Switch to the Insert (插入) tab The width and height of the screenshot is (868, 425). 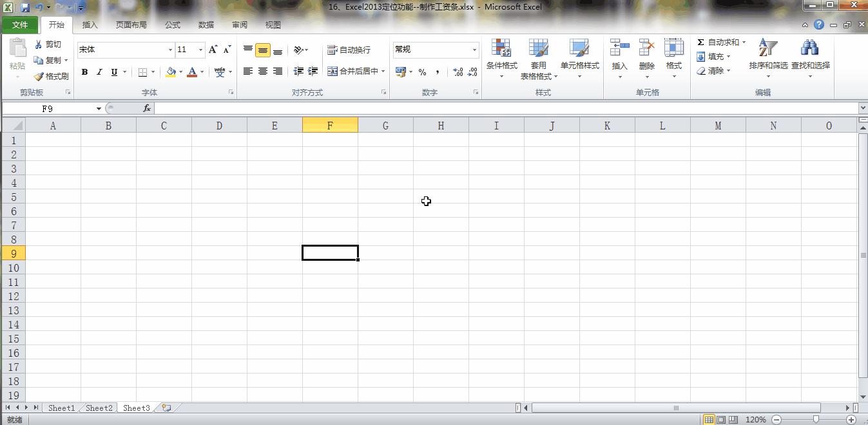[90, 25]
